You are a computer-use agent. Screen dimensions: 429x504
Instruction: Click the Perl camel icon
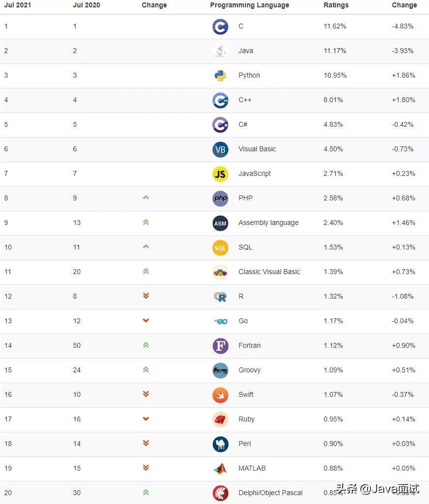coord(220,444)
